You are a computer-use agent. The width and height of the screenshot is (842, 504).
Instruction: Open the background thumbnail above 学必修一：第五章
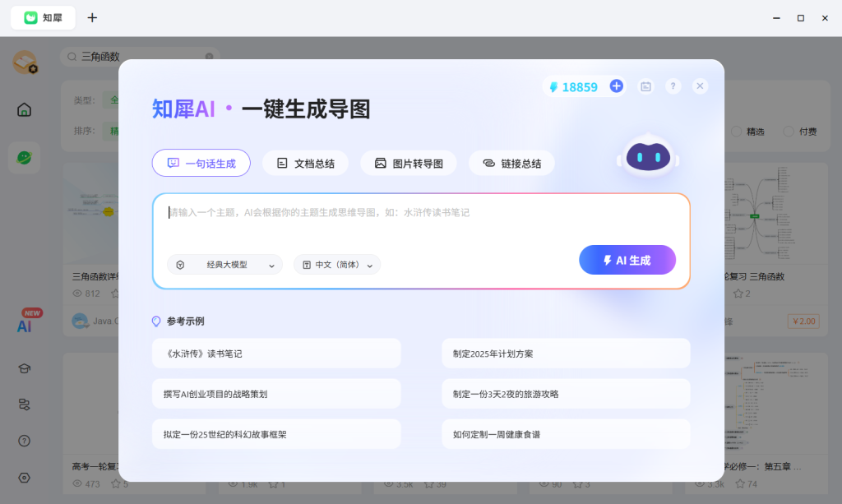(775, 404)
